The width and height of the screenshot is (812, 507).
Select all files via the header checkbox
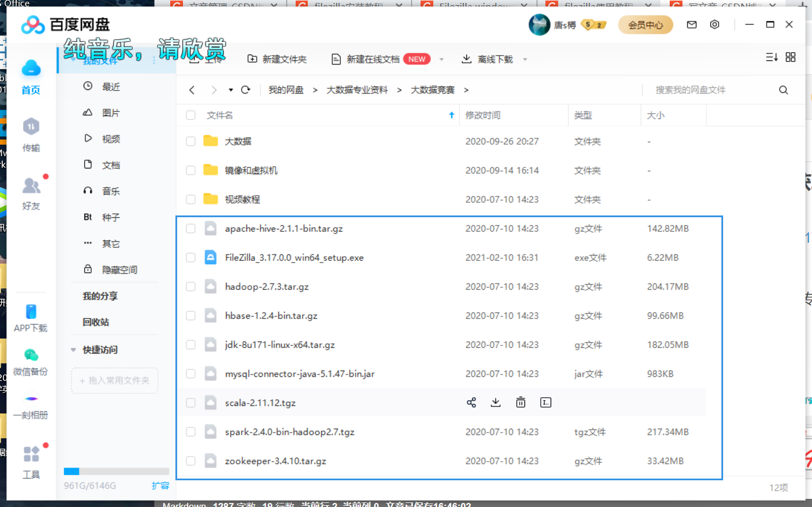[191, 115]
